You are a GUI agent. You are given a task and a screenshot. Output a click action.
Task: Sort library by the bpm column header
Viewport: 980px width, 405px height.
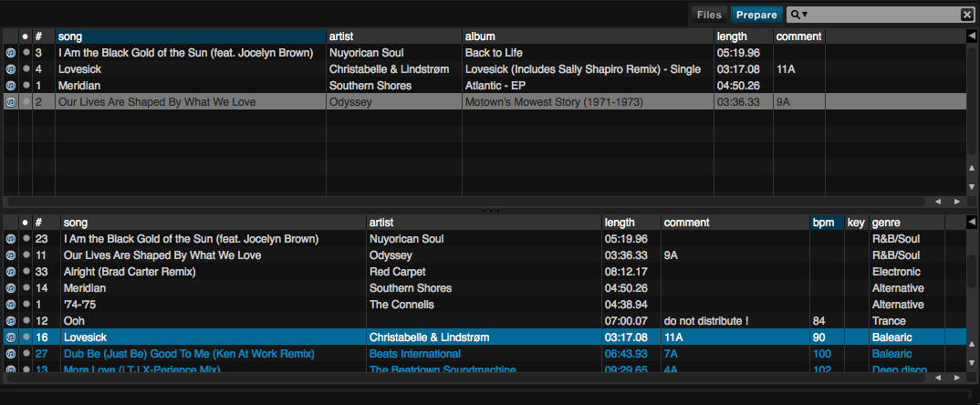(x=826, y=223)
